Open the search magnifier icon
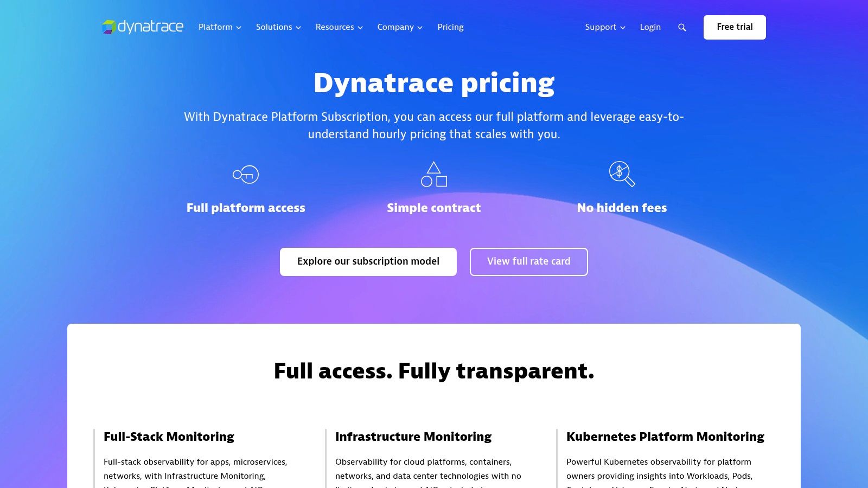868x488 pixels. pyautogui.click(x=682, y=27)
